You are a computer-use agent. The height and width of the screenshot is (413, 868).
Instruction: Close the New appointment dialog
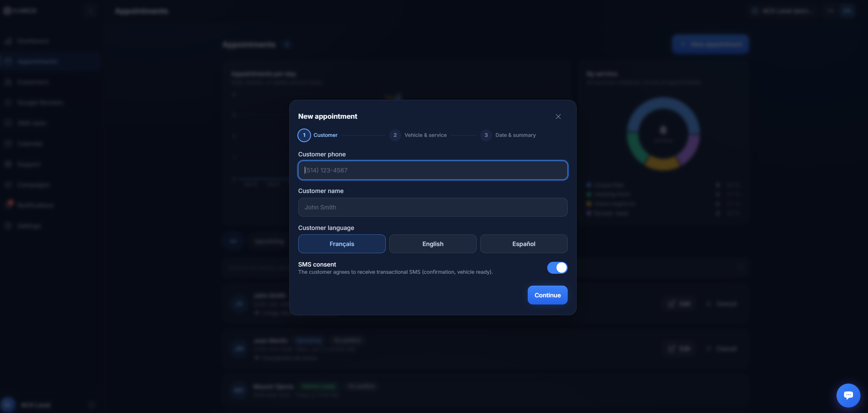[x=558, y=117]
